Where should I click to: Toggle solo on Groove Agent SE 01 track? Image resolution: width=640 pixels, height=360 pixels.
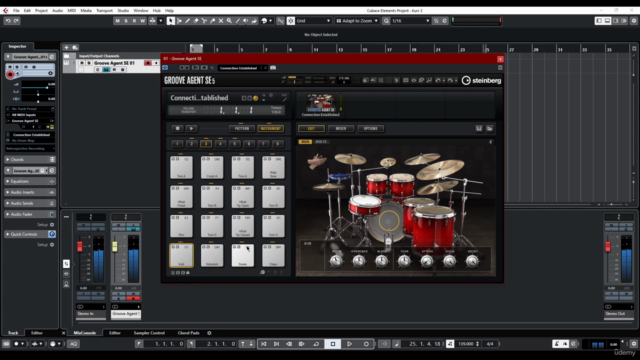(x=89, y=63)
